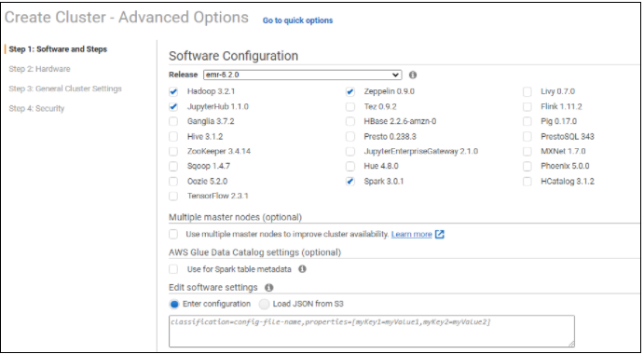Click info icon beside Edit software settings
Viewport: 644px width, 354px height.
pyautogui.click(x=269, y=288)
